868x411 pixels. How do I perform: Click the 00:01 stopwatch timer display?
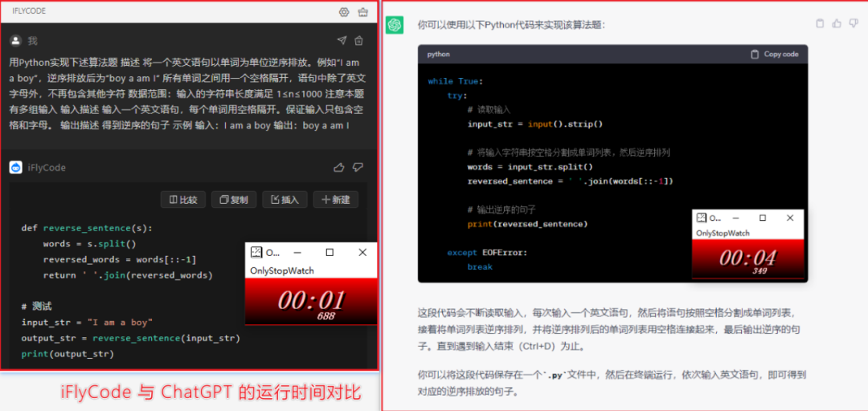311,301
